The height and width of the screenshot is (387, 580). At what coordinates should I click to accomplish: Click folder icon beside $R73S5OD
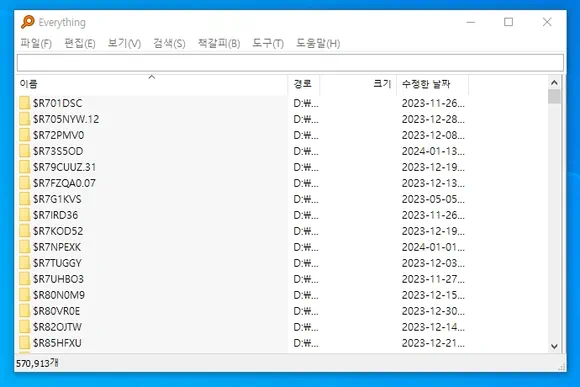click(x=24, y=151)
